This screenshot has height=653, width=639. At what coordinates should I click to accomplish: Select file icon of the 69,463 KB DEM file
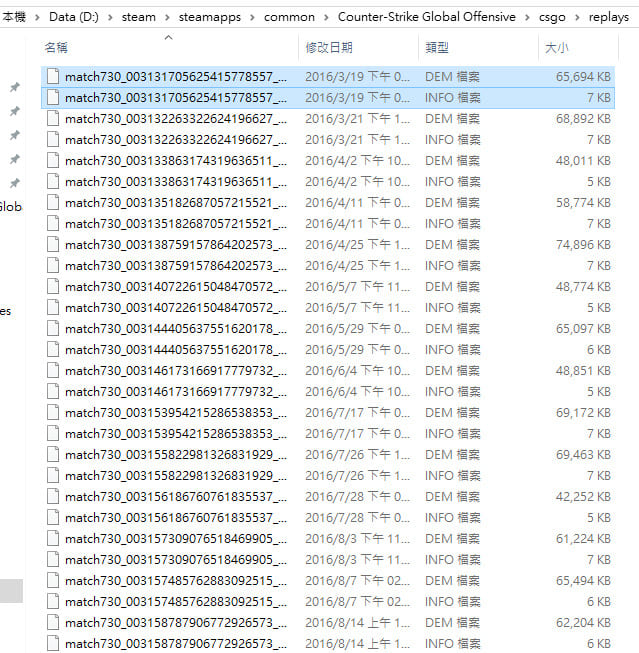[x=53, y=454]
